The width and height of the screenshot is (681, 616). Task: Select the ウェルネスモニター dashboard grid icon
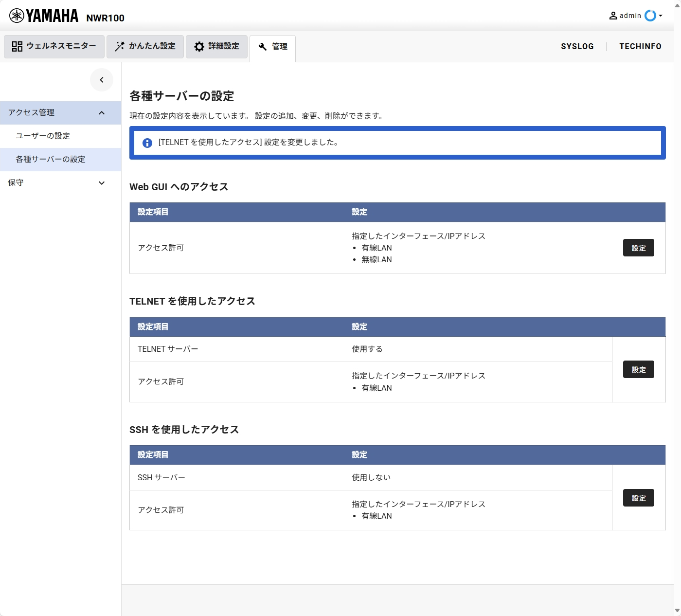click(x=18, y=46)
